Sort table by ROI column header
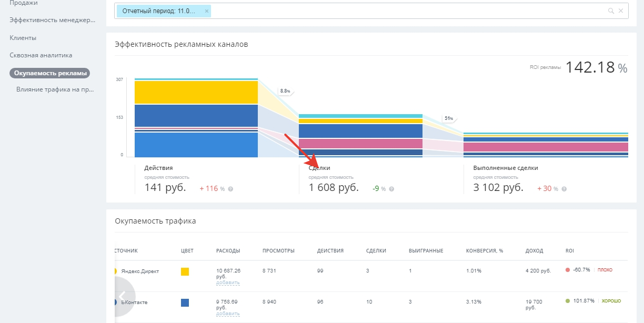 point(570,250)
